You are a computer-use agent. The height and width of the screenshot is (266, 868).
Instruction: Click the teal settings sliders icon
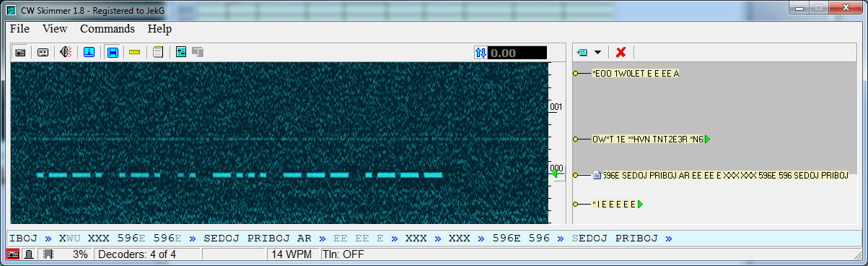(181, 52)
